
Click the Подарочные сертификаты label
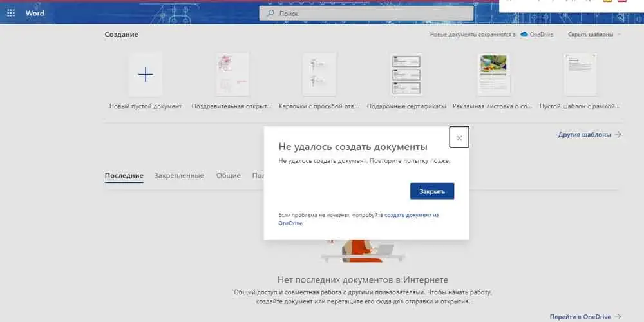pos(406,106)
